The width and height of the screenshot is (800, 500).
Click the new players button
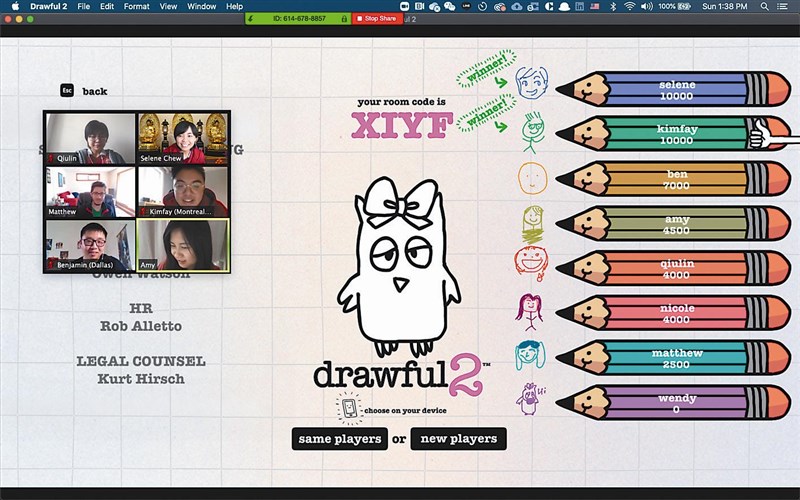tap(458, 439)
